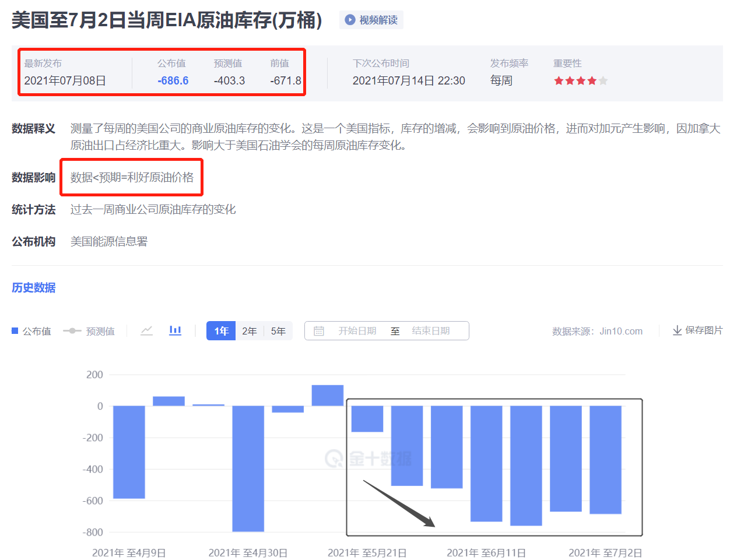The width and height of the screenshot is (744, 560).
Task: Click the 每周 release frequency value
Action: coord(501,81)
